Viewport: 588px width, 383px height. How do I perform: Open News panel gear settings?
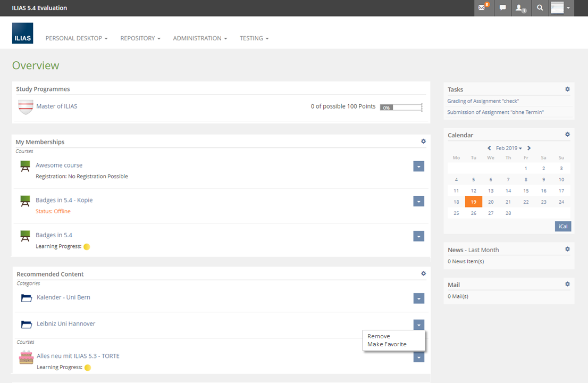(567, 249)
